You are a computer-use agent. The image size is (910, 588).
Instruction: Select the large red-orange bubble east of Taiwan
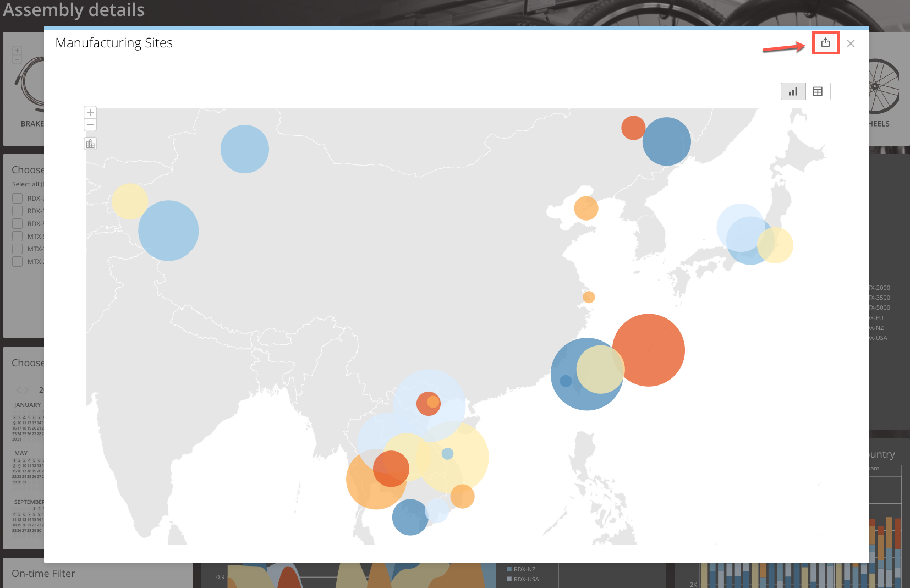point(649,350)
